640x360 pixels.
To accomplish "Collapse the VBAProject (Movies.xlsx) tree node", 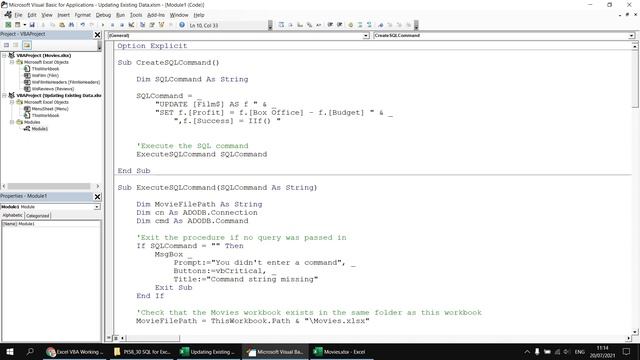I will (x=4, y=56).
